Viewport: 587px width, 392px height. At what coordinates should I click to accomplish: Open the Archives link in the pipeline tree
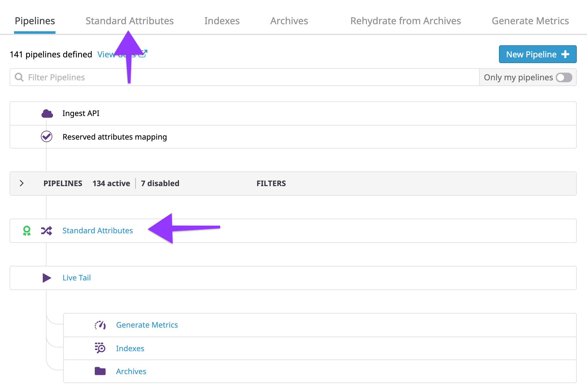tap(131, 372)
